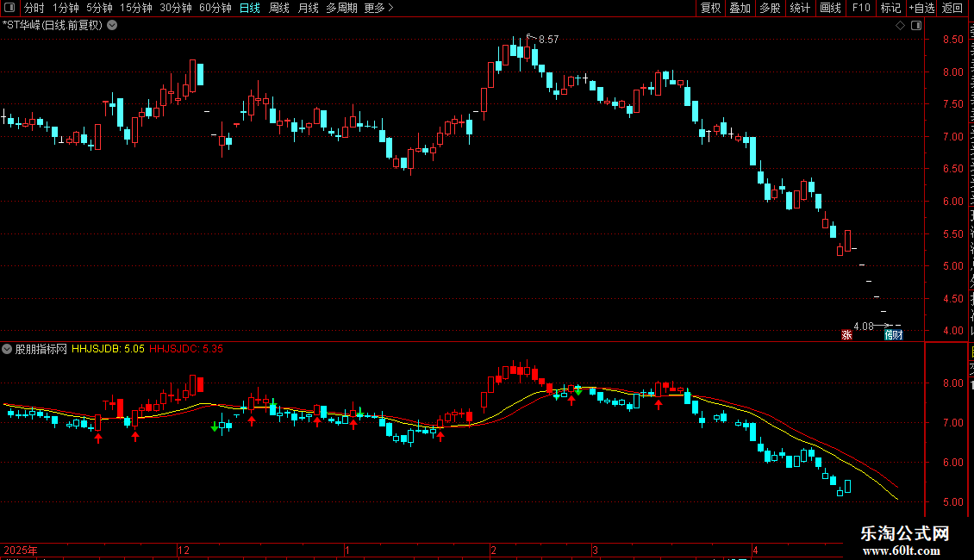Switch to the 周线 weekly chart

pos(279,8)
